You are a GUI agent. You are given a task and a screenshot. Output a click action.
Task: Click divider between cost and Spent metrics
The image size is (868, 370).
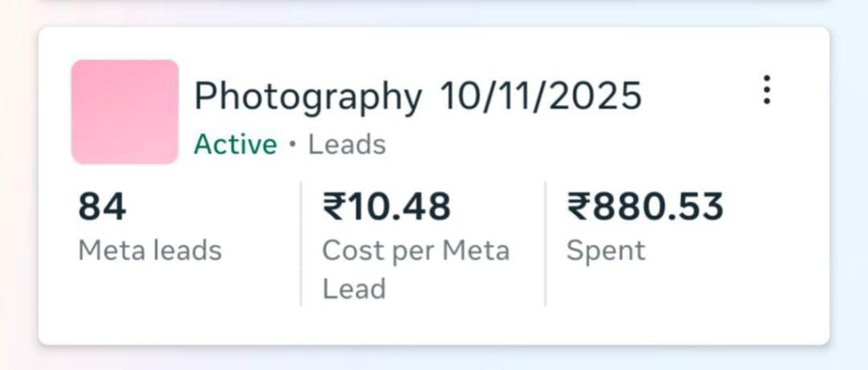click(x=545, y=243)
